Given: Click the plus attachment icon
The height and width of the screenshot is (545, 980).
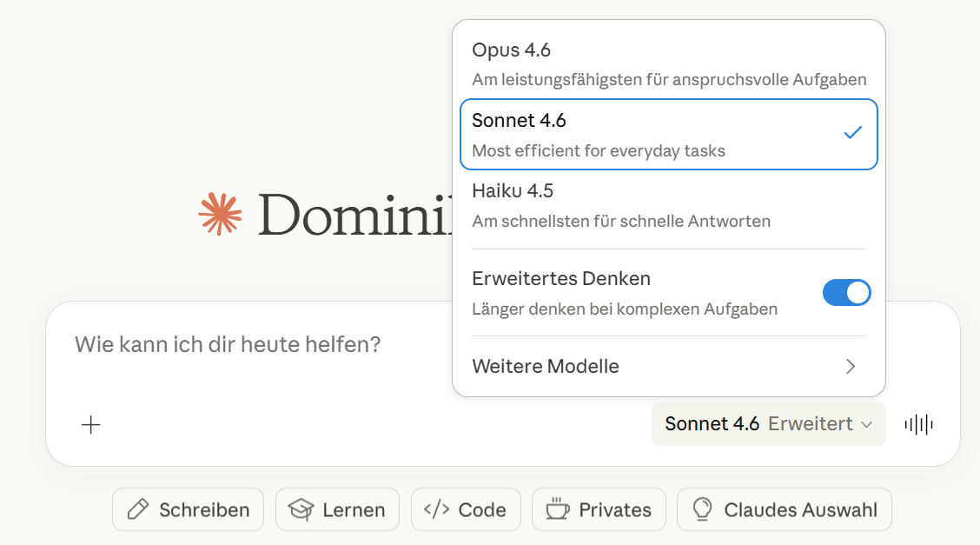Looking at the screenshot, I should pyautogui.click(x=91, y=425).
